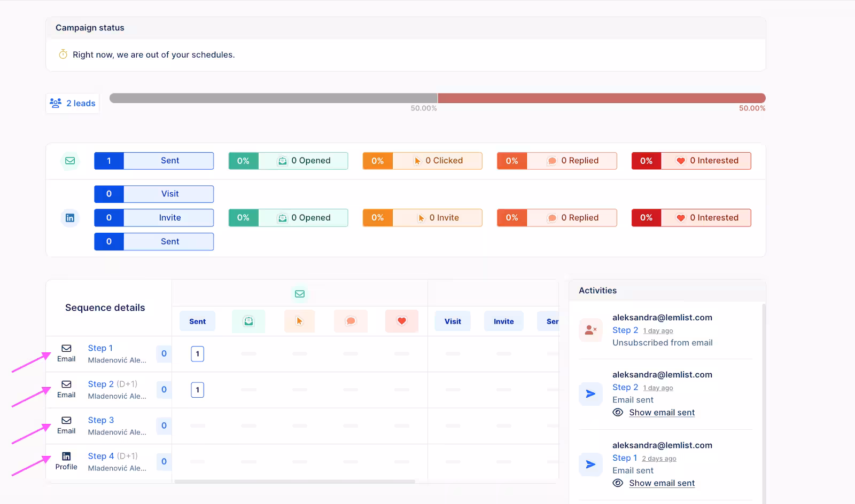Open the Step 1 sequence link
This screenshot has width=855, height=504.
pyautogui.click(x=100, y=348)
